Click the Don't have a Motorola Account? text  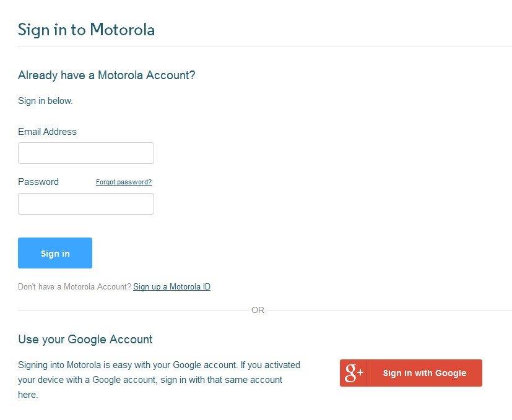(74, 287)
